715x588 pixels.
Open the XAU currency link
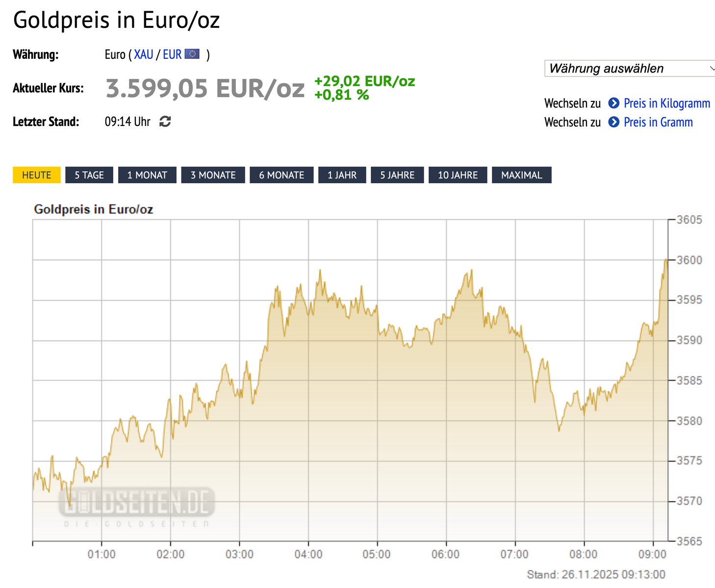tap(144, 54)
